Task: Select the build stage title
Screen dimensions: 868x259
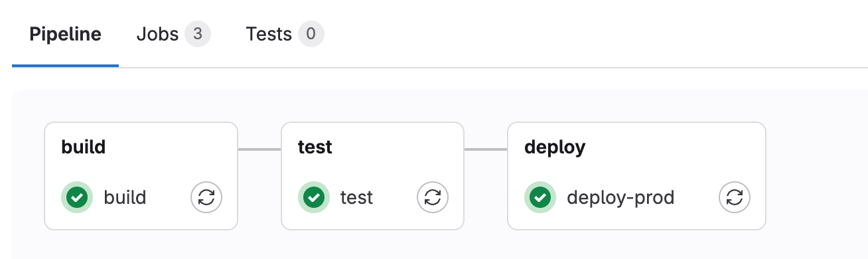Action: click(83, 147)
